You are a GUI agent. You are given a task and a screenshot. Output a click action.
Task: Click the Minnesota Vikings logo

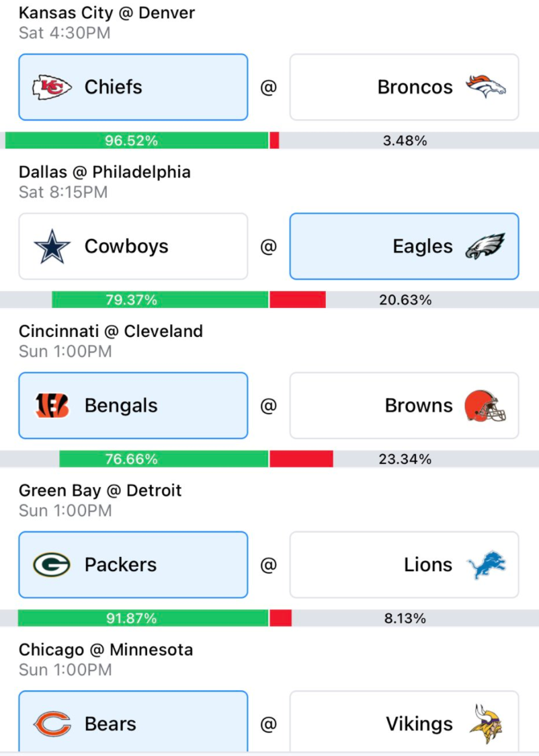(485, 724)
